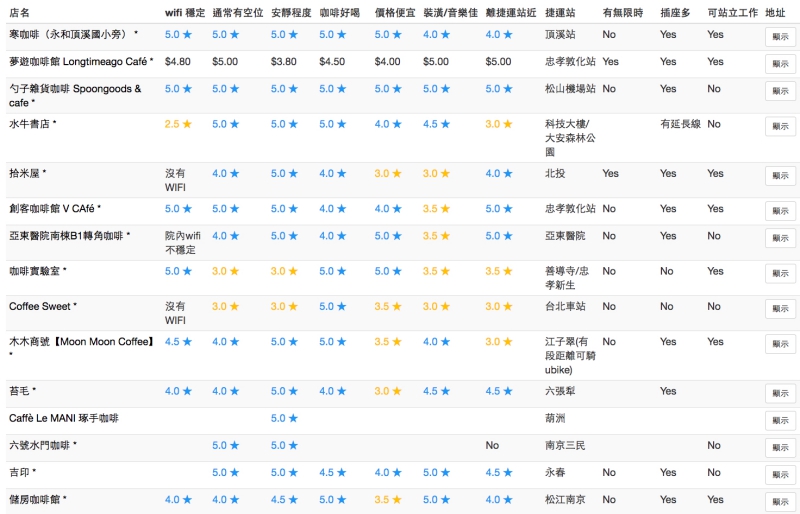This screenshot has height=514, width=800.
Task: Show address for Caffè Le MANI row
Action: (x=780, y=420)
